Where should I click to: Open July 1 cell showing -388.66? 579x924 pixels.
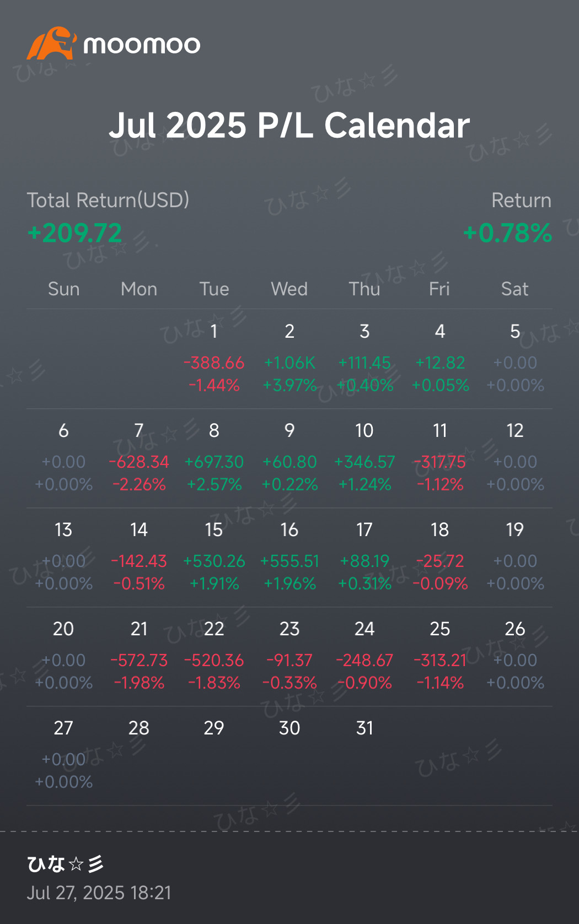click(214, 359)
